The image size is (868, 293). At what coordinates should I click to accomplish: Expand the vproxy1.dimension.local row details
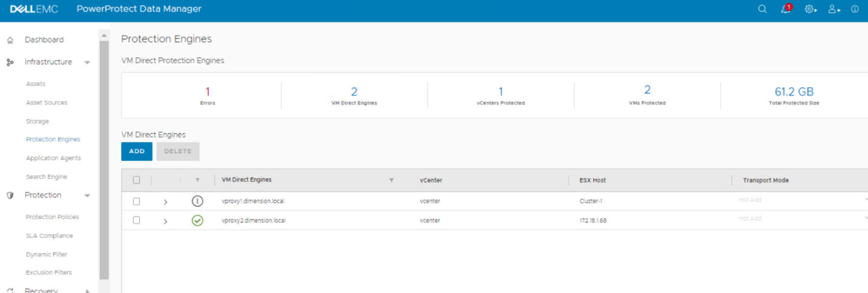[x=165, y=202]
